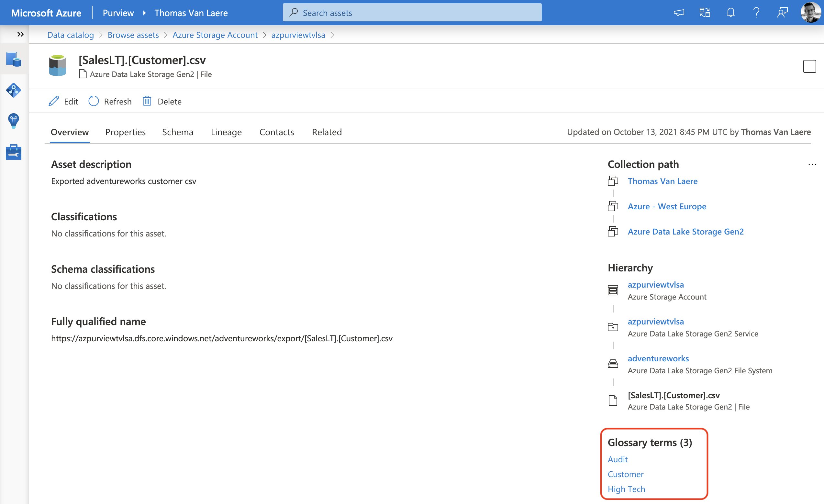Open the Collection path more options ellipsis
Image resolution: width=824 pixels, height=504 pixels.
812,164
